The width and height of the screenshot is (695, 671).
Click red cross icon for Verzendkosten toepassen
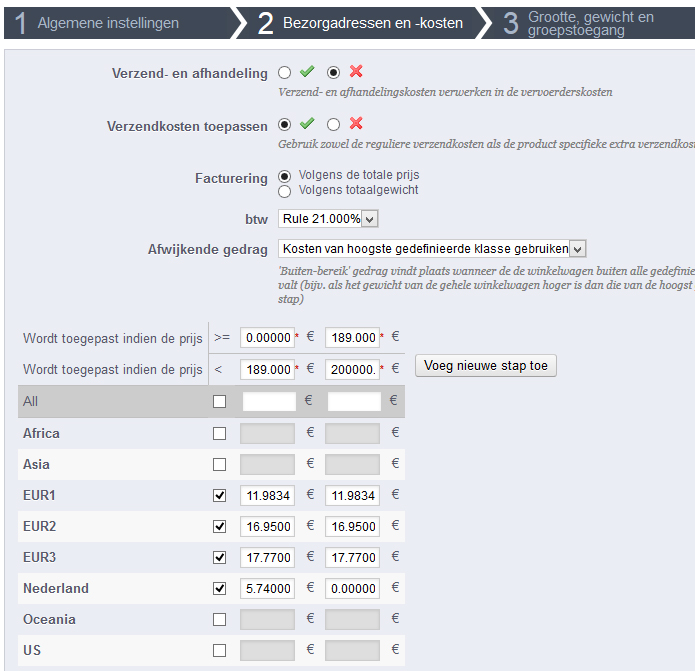356,123
